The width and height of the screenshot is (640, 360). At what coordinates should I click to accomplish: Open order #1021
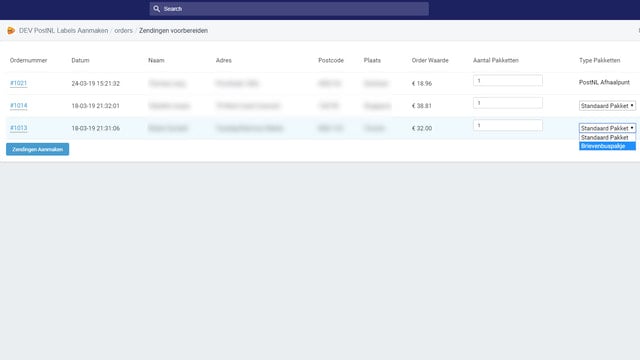(18, 83)
